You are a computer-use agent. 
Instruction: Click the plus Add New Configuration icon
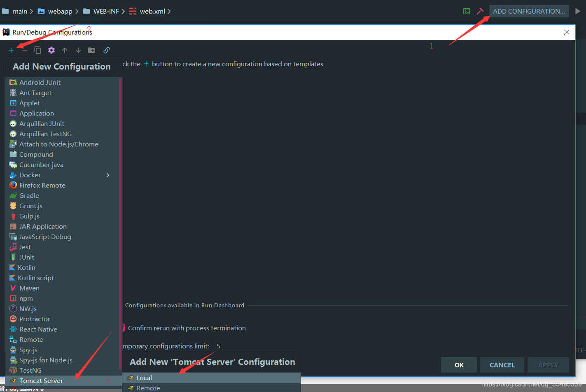11,50
